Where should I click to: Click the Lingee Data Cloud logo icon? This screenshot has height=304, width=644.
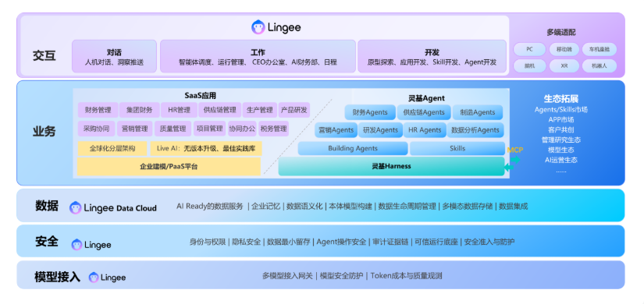(x=76, y=207)
